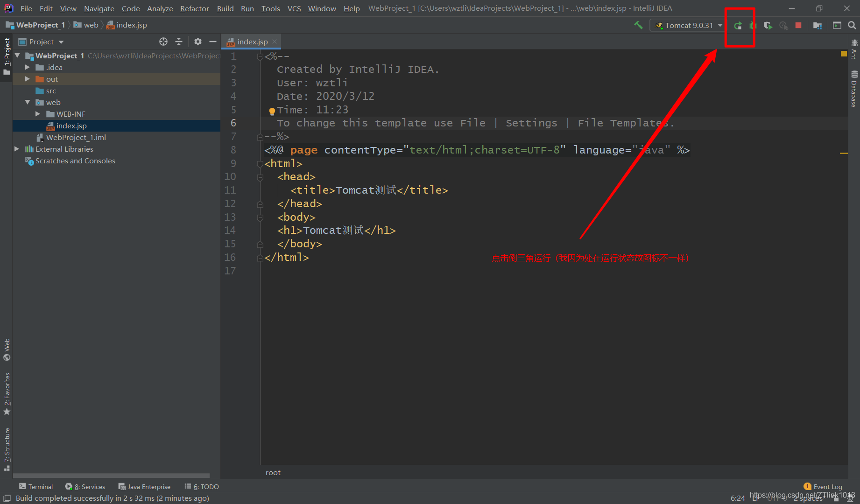Open the Build menu

click(x=225, y=8)
